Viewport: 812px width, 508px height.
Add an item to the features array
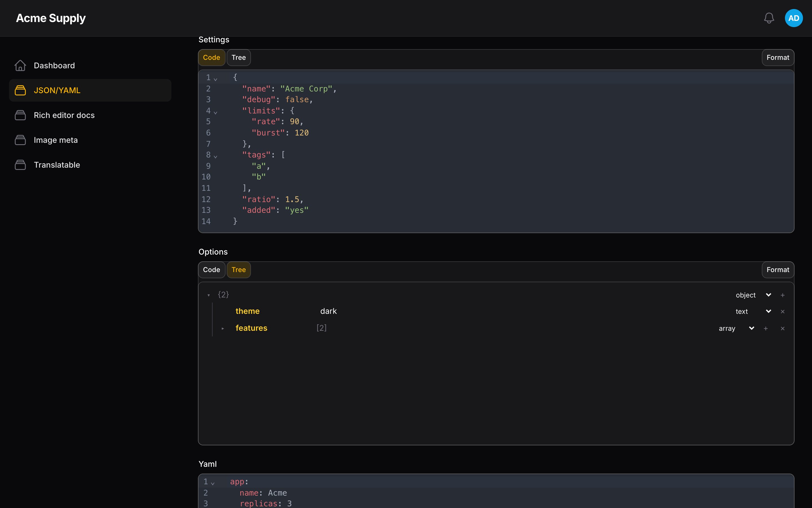click(766, 328)
